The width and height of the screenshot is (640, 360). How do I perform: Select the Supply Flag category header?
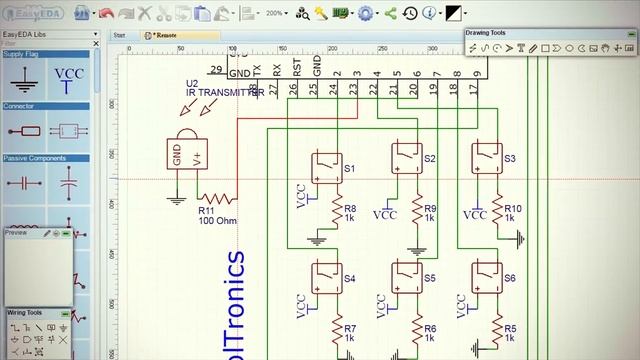tap(46, 54)
